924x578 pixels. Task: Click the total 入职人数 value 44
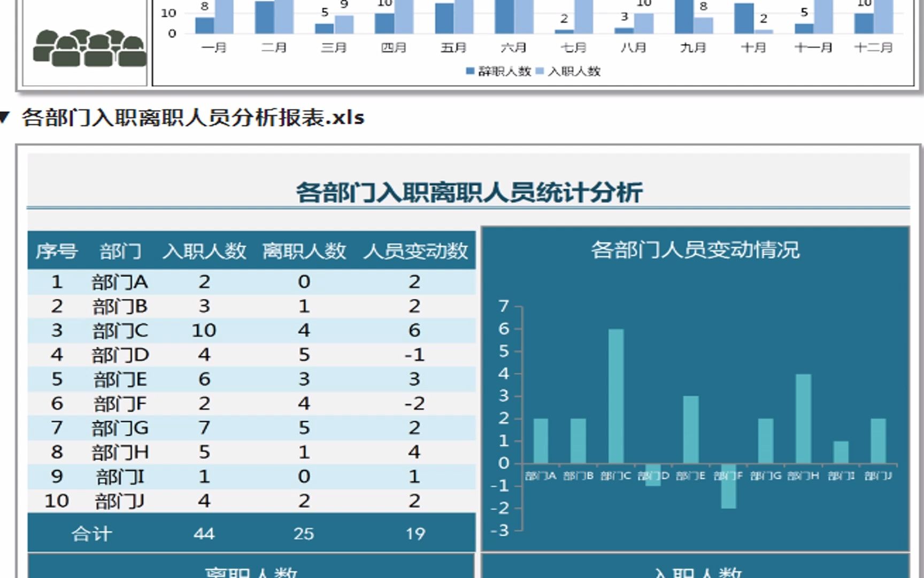pos(204,534)
